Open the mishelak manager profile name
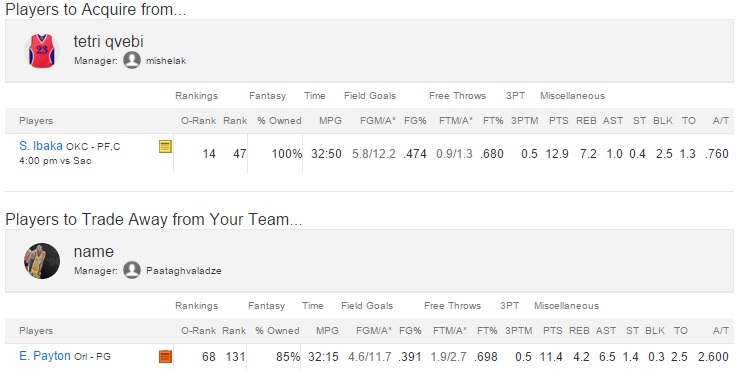Viewport: 754px width, 381px height. click(x=166, y=61)
